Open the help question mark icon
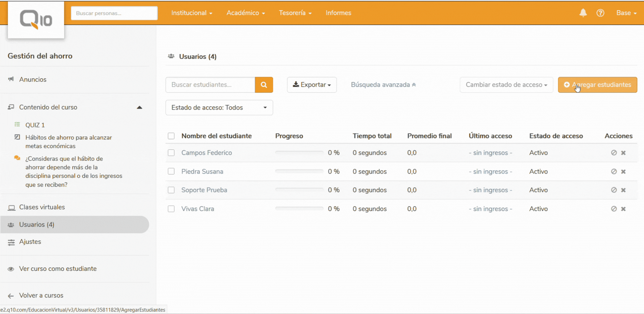Screen dimensions: 644x314 click(x=600, y=13)
